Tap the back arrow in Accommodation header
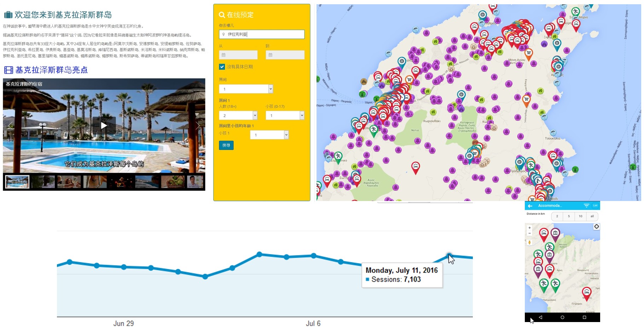The width and height of the screenshot is (644, 327). 530,206
